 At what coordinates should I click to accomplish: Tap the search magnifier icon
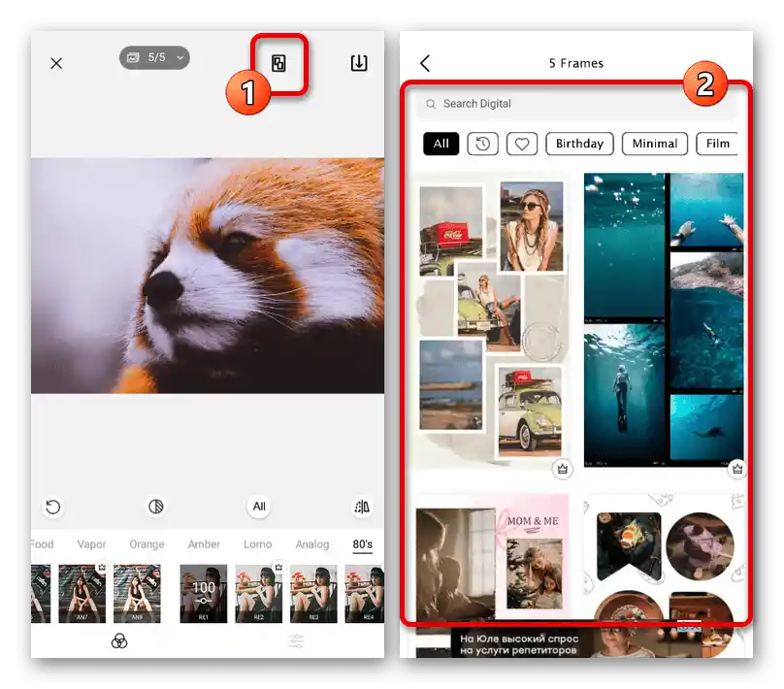tap(431, 104)
